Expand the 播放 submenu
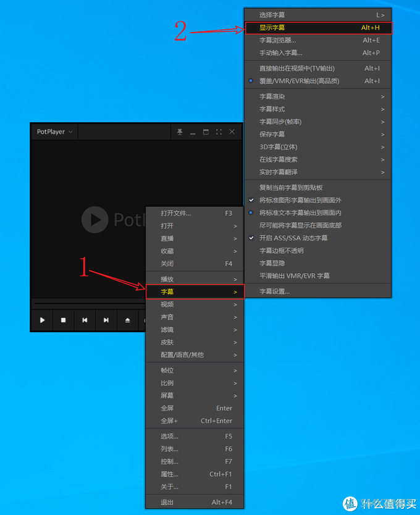Viewport: 420px width, 515px height. click(x=195, y=279)
